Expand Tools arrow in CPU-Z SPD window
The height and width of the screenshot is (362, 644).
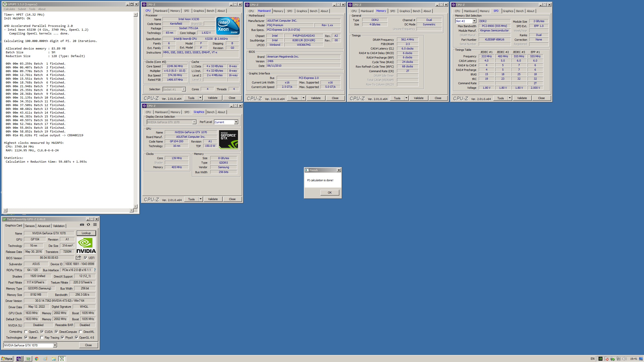coord(510,98)
